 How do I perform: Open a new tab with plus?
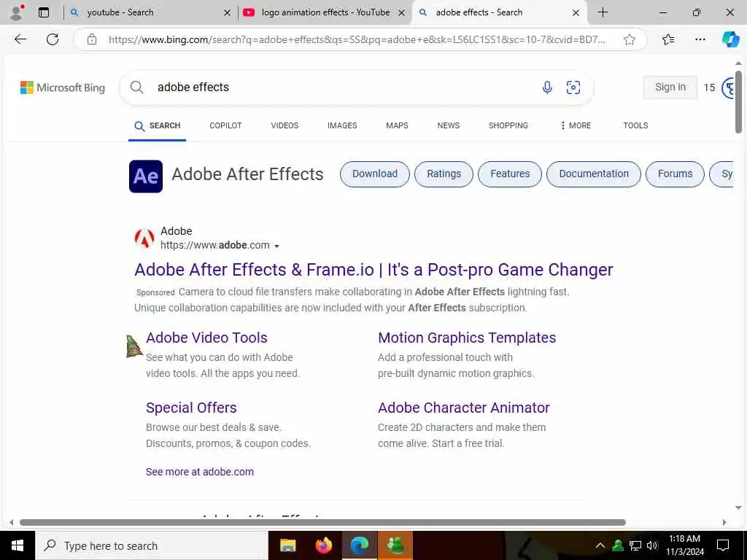pos(603,12)
